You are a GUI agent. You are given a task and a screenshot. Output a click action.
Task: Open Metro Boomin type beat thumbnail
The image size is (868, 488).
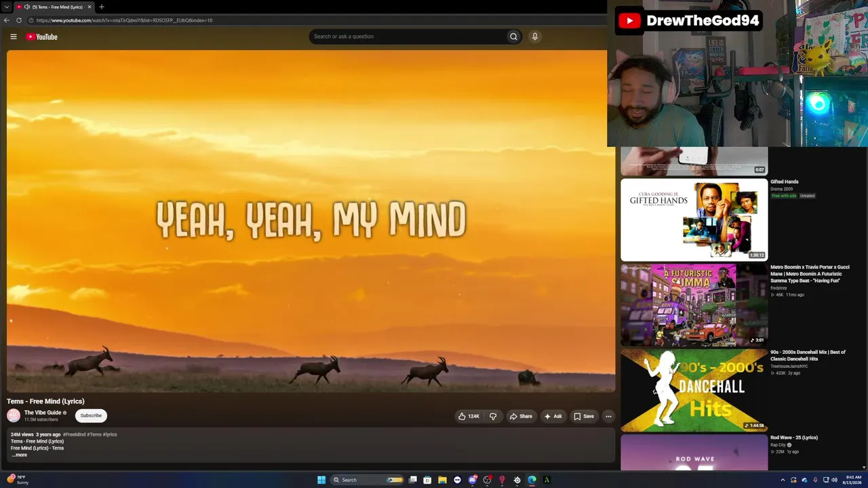pos(694,305)
